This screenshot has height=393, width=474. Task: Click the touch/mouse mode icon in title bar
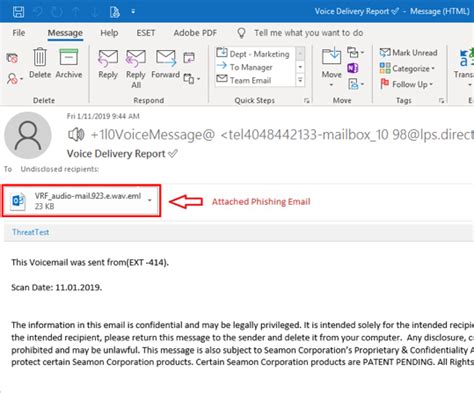coord(114,12)
